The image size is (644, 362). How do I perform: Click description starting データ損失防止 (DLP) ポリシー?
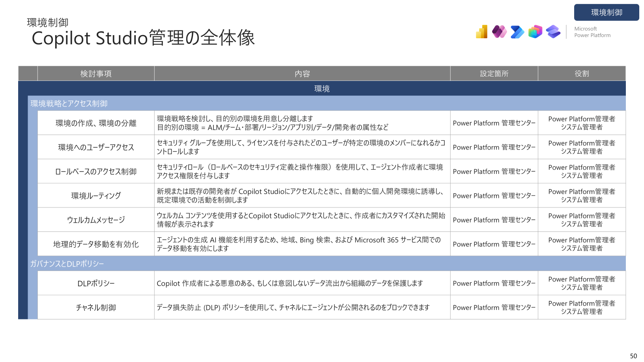[302, 307]
